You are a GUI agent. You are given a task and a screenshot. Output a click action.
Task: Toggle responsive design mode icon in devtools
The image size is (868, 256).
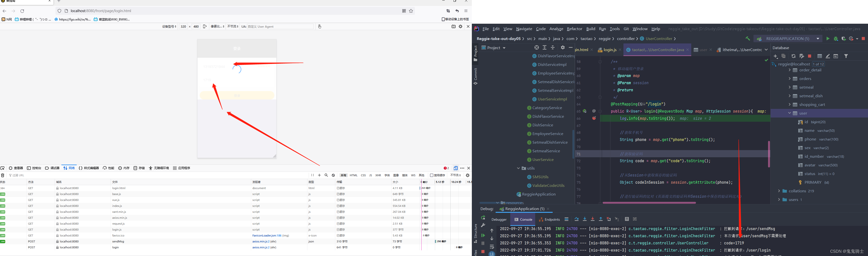coord(456,168)
